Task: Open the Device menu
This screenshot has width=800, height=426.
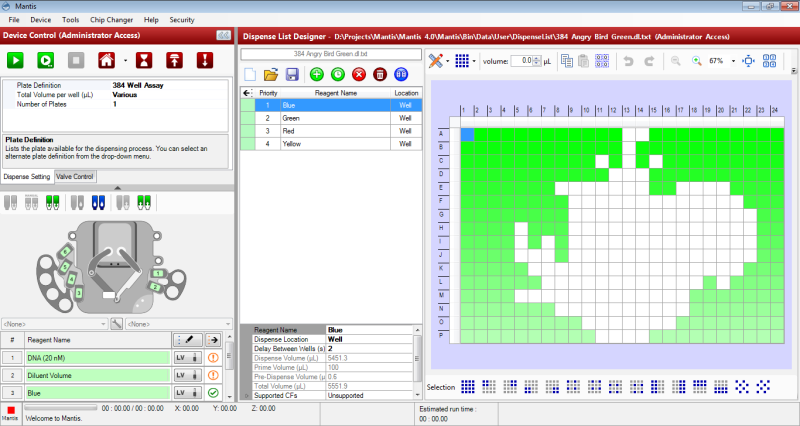Action: 41,20
